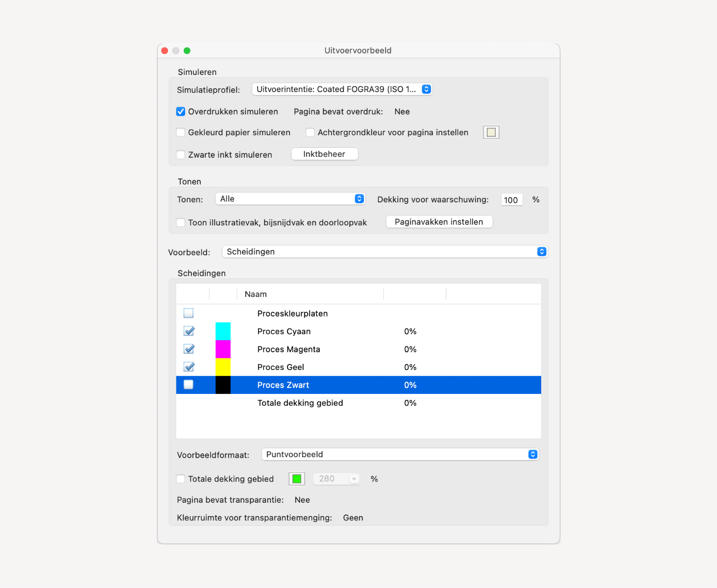Open the Voorbeeldformaat Puntvoorbeeld dropdown
This screenshot has width=717, height=588.
click(x=400, y=454)
